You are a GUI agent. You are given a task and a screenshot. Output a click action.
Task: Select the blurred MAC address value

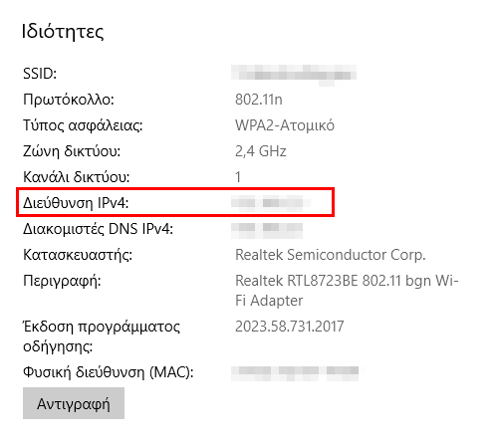tap(296, 373)
